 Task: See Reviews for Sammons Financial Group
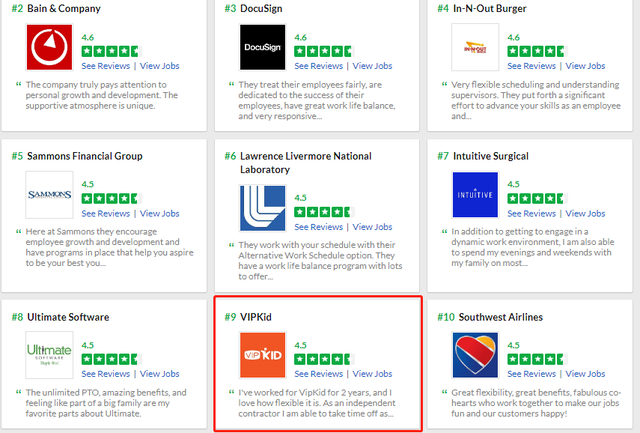point(105,213)
